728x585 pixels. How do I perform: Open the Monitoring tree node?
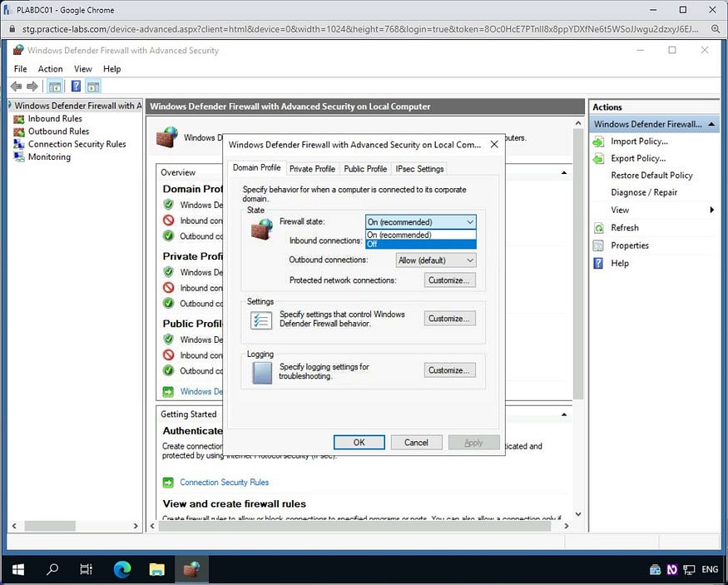pyautogui.click(x=49, y=157)
